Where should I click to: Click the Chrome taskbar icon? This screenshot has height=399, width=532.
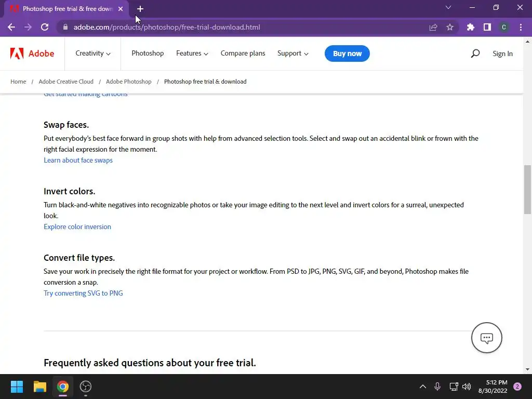point(63,387)
